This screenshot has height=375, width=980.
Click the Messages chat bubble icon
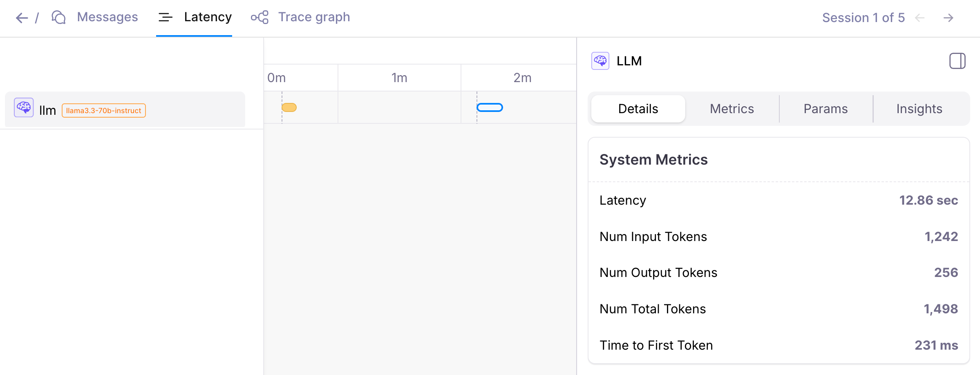point(58,17)
